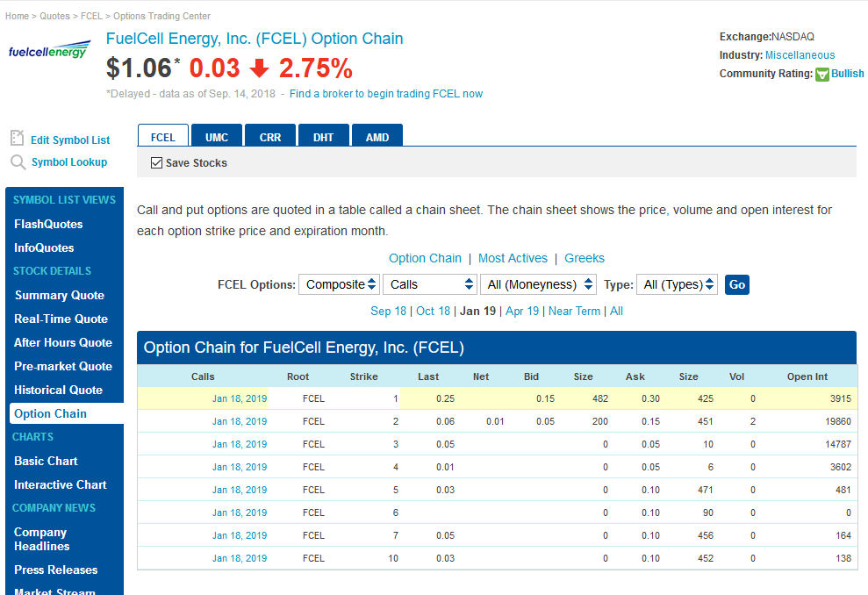This screenshot has width=868, height=595.
Task: Click the FuelCell Energy logo
Action: pyautogui.click(x=49, y=50)
